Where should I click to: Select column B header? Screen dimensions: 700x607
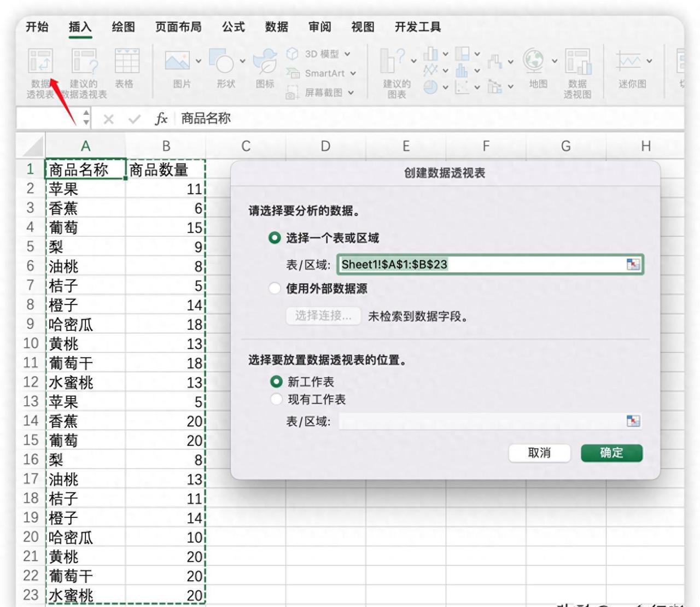tap(166, 146)
